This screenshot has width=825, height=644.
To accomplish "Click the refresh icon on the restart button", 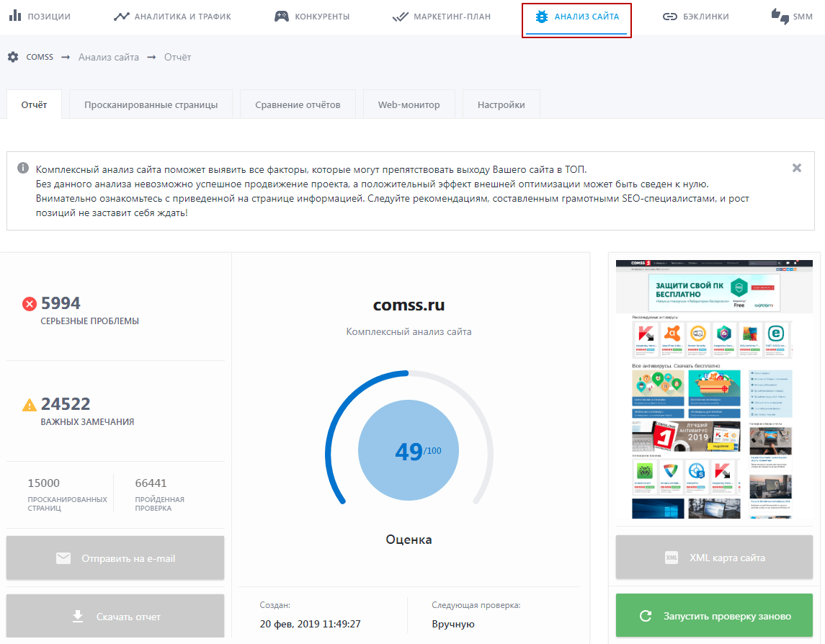I will pos(646,616).
